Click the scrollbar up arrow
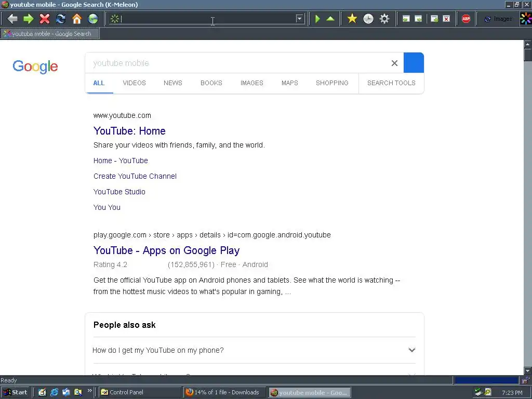Image resolution: width=532 pixels, height=399 pixels. (528, 44)
